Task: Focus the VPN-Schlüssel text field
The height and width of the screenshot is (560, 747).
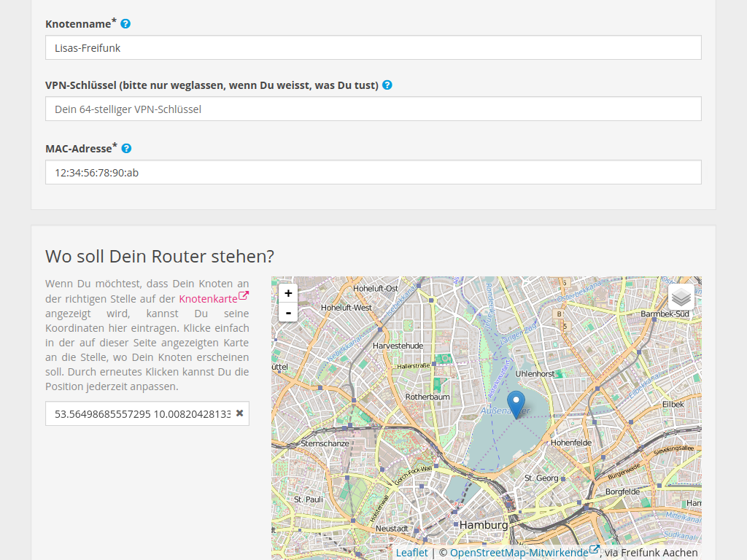Action: coord(373,109)
